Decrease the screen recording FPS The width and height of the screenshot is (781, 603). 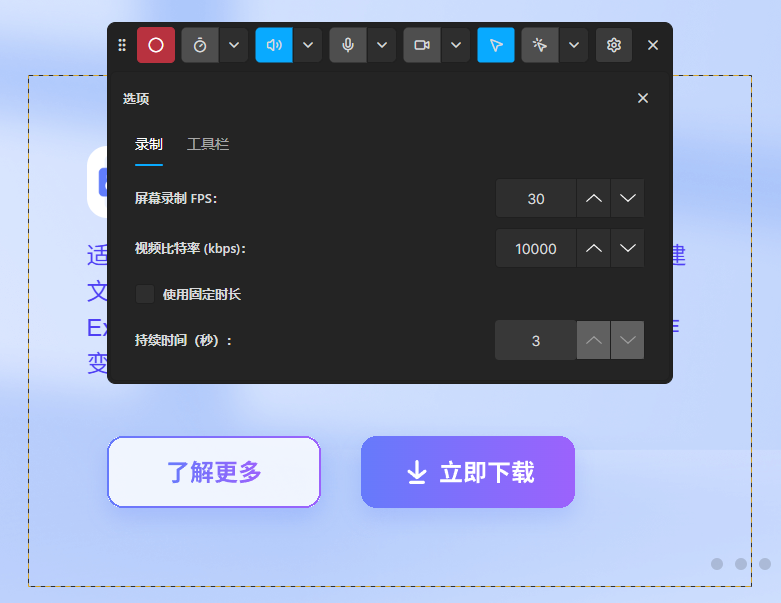[x=628, y=199]
